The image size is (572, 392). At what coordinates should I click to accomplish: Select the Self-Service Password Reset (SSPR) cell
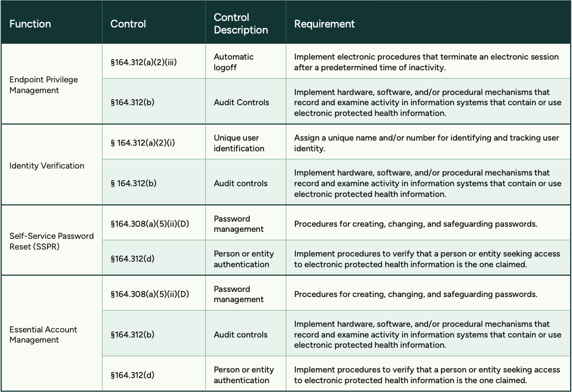(51, 241)
